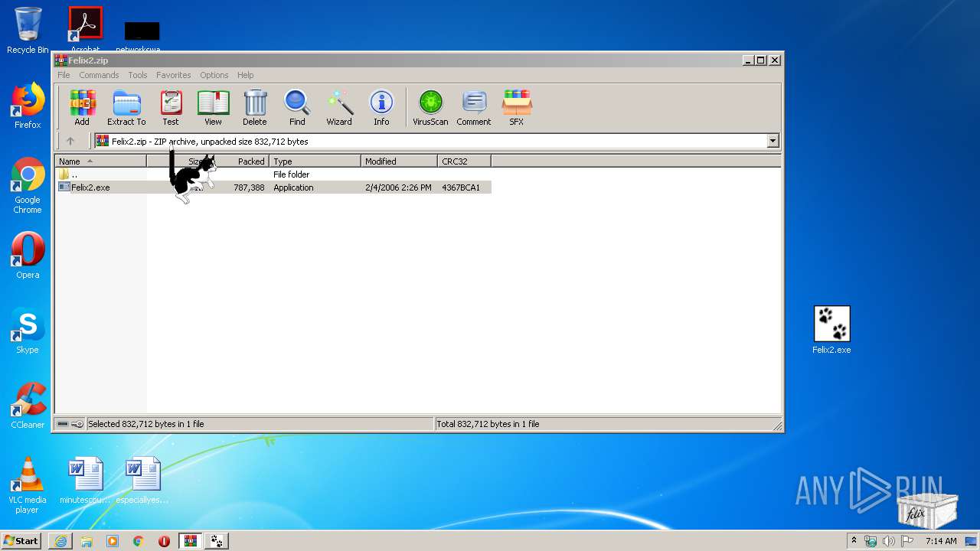980x551 pixels.
Task: Click the 4367BCA1 CRC32 value
Action: tap(461, 187)
